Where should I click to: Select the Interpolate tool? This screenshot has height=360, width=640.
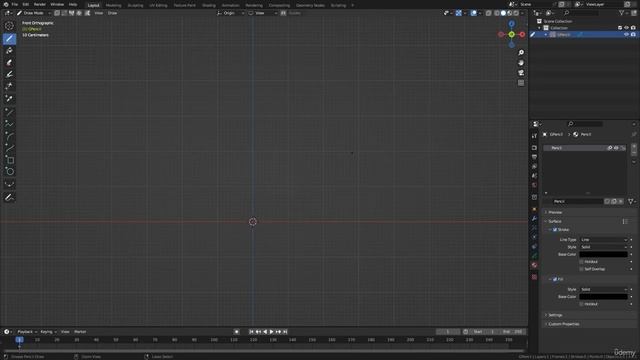[9, 184]
